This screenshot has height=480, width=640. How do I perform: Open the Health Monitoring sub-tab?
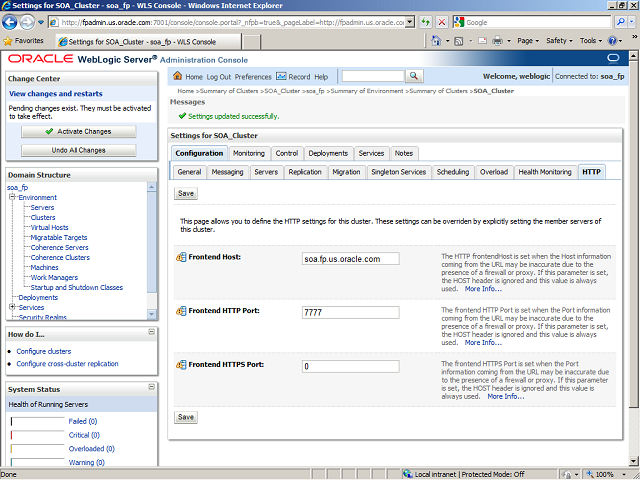pyautogui.click(x=545, y=172)
